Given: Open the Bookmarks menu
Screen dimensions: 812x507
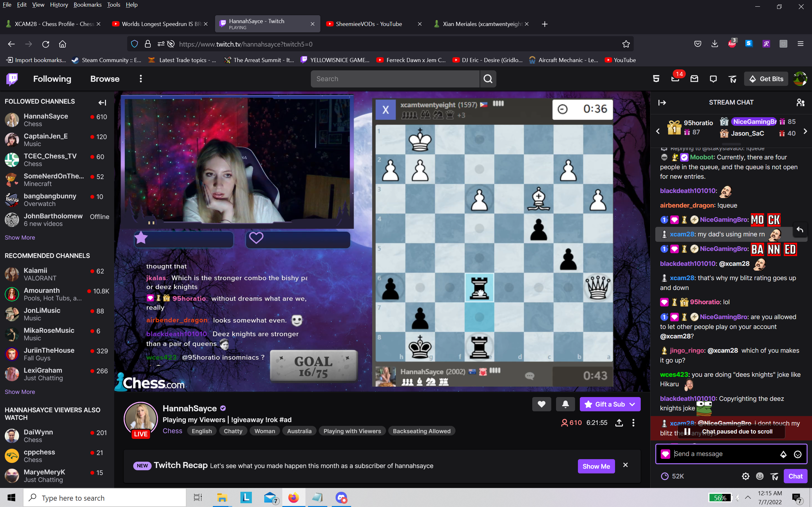Looking at the screenshot, I should [x=87, y=5].
